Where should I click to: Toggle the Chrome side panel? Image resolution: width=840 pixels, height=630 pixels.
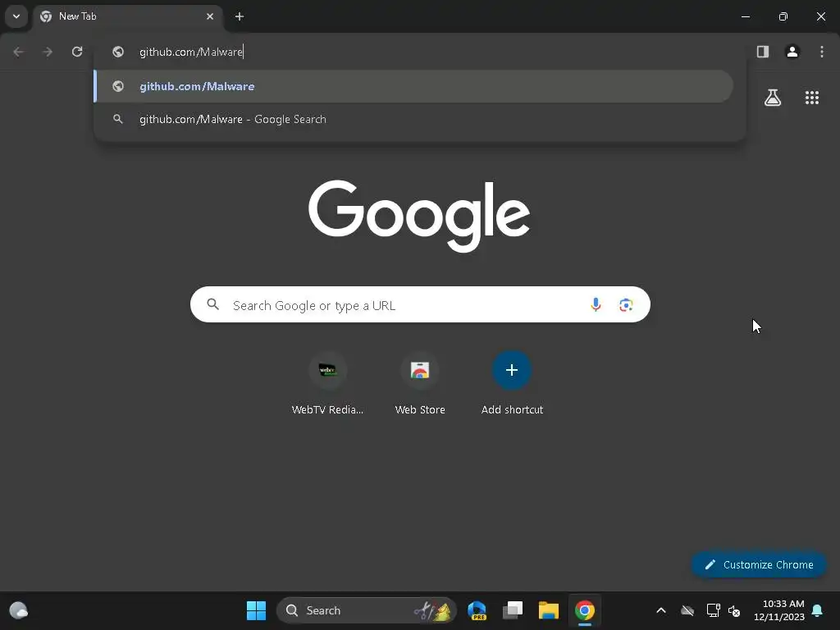click(x=763, y=52)
